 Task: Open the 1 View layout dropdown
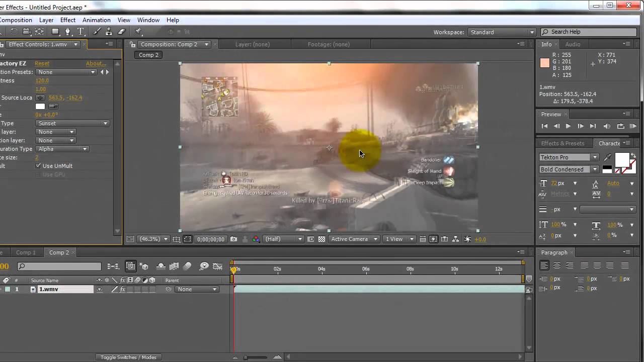pos(399,239)
